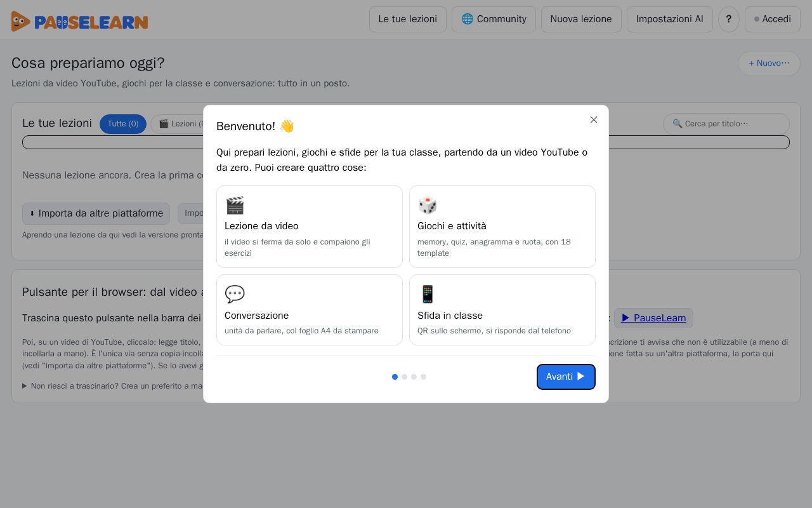Click the Sfida in classe title
Image resolution: width=812 pixels, height=508 pixels.
point(450,316)
